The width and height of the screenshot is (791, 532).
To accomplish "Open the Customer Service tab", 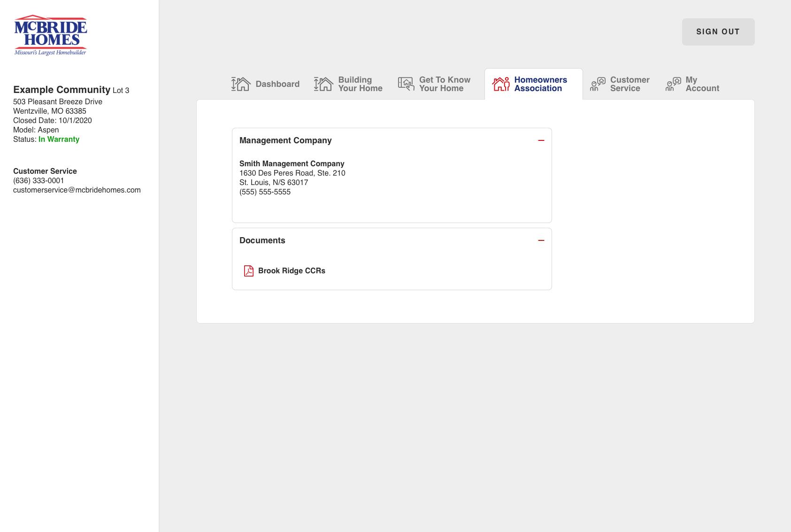I will coord(629,84).
